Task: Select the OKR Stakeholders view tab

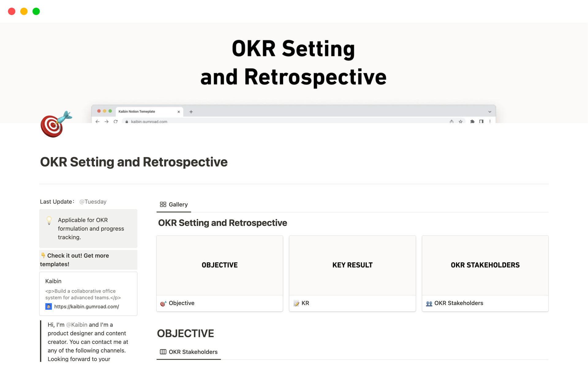Action: click(193, 352)
